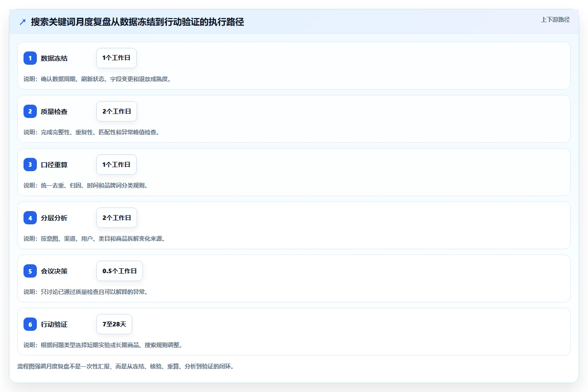The height and width of the screenshot is (392, 588).
Task: Click the 1个工作日 pill for 数据冻结
Action: coord(116,58)
